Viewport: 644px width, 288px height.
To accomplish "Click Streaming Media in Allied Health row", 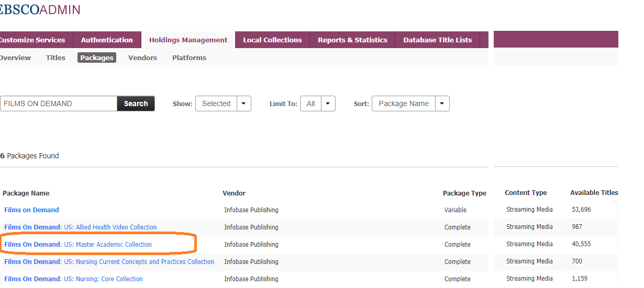I will [529, 227].
